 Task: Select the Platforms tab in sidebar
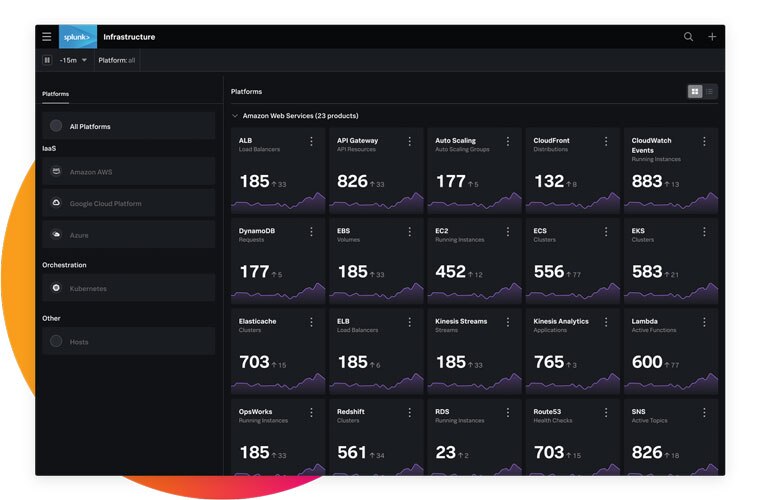click(56, 94)
